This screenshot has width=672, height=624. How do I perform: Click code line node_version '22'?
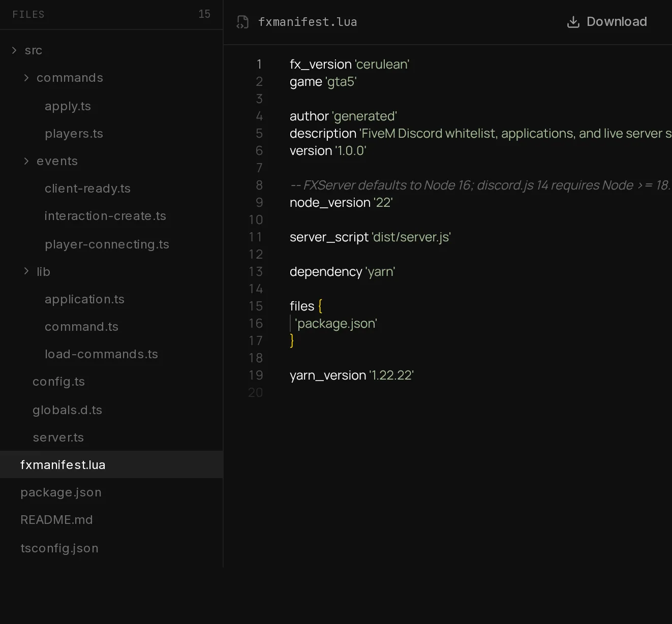[x=341, y=203]
